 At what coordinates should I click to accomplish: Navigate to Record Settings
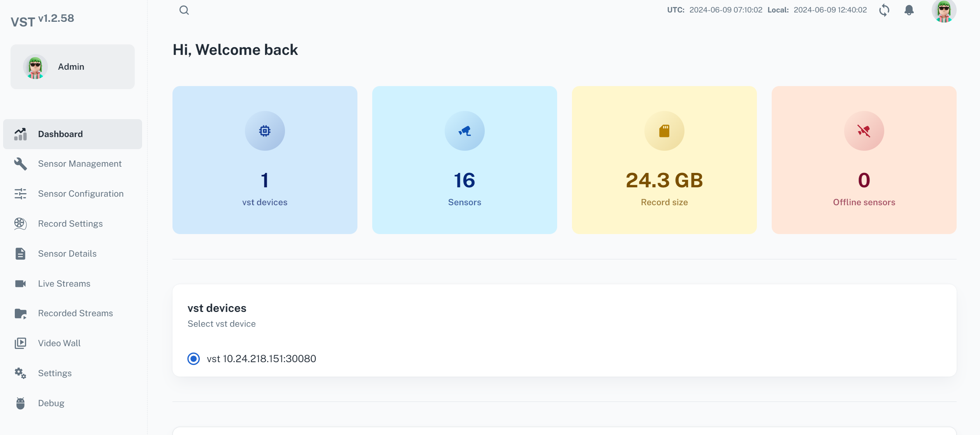pyautogui.click(x=70, y=224)
